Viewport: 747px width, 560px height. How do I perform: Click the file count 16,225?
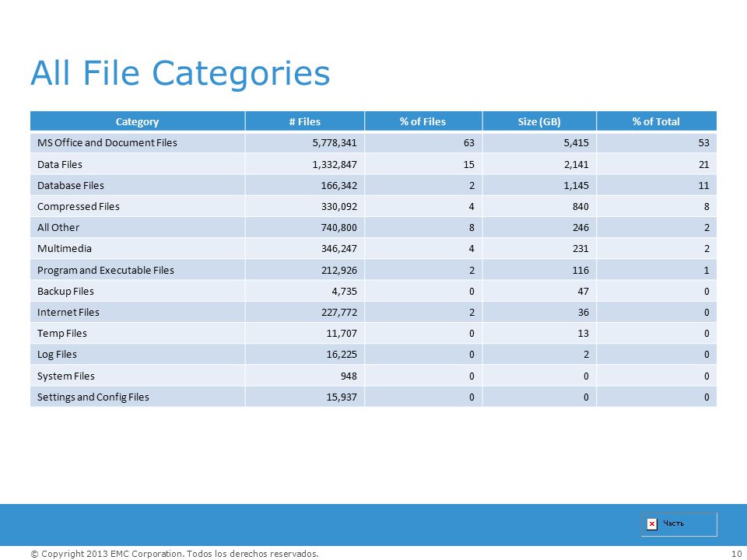coord(342,354)
